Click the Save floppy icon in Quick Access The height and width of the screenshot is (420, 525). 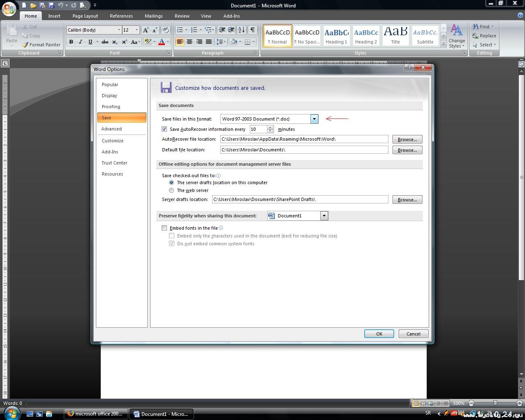(51, 5)
